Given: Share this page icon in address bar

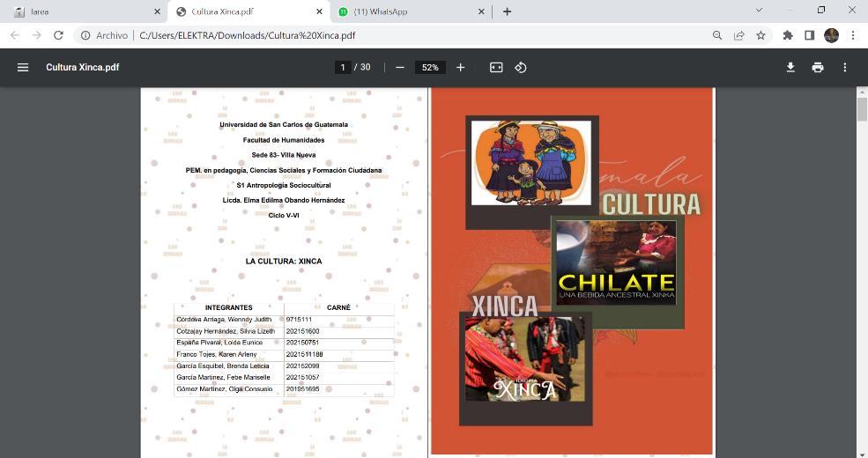Looking at the screenshot, I should coord(739,35).
